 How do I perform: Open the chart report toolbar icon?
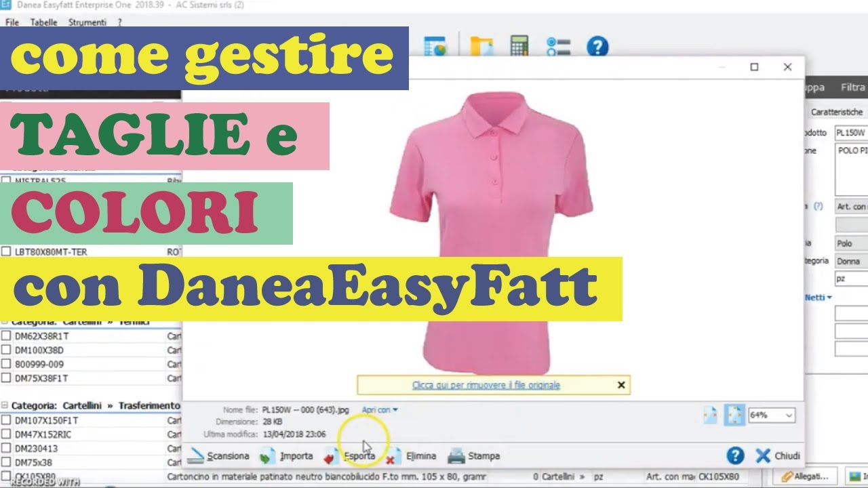pyautogui.click(x=434, y=47)
